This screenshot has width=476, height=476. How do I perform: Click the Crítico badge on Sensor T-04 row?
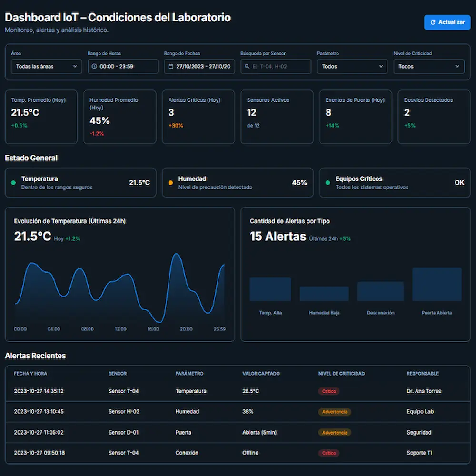pos(329,391)
